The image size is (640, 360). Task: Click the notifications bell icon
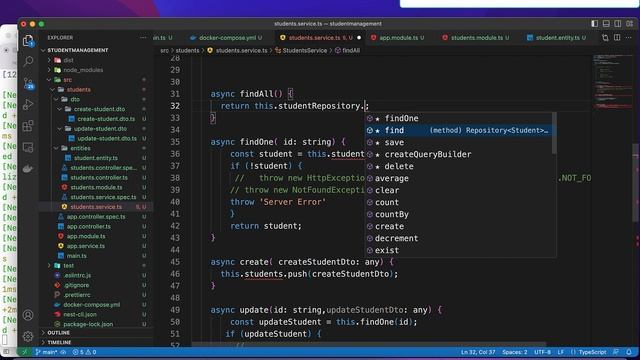click(x=629, y=352)
